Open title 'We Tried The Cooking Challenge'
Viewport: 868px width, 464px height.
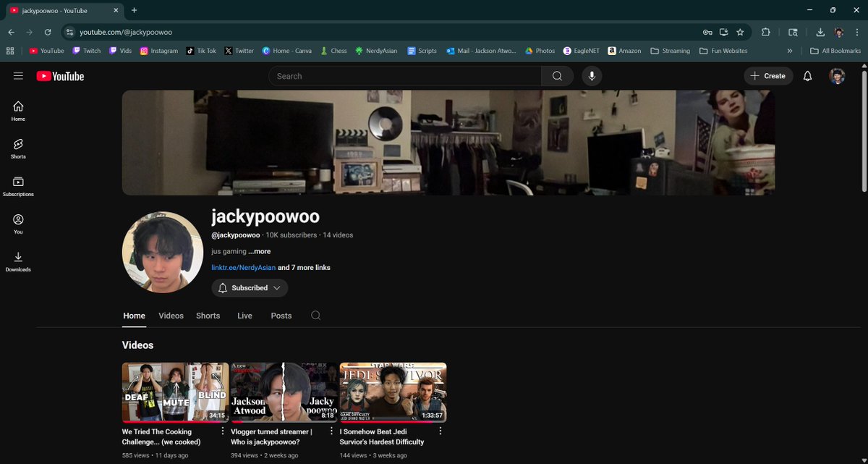pyautogui.click(x=161, y=436)
